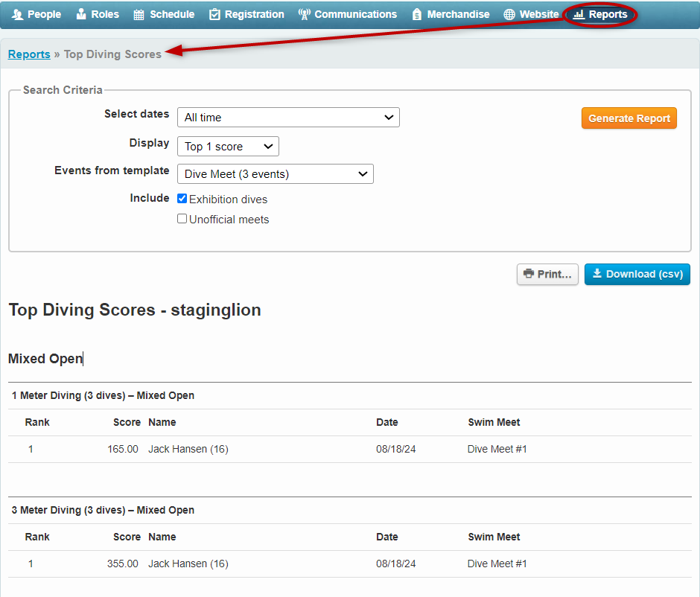This screenshot has width=700, height=597.
Task: Open the Merchandise menu label
Action: [x=458, y=14]
